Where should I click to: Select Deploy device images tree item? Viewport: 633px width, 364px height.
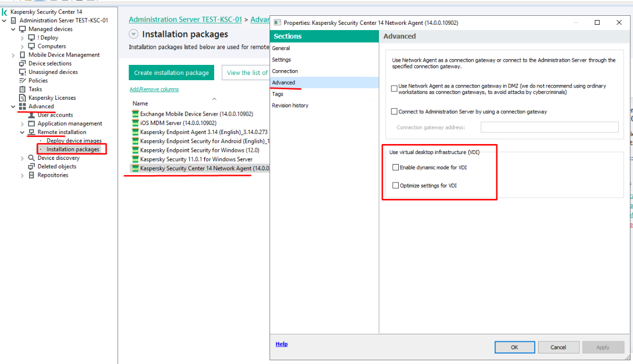click(x=74, y=141)
